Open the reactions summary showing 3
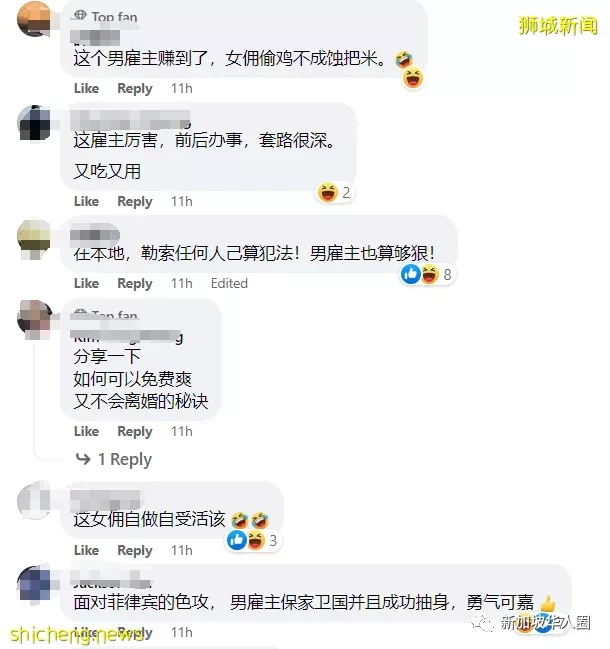610x649 pixels. coord(253,540)
